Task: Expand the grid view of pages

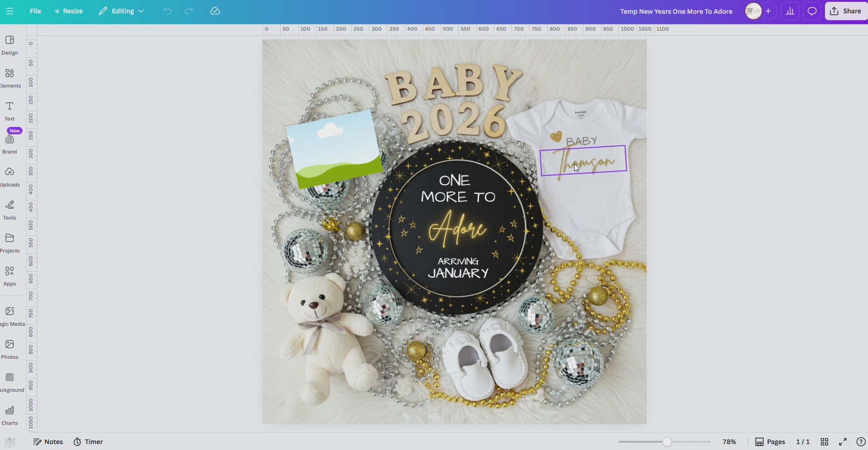Action: pos(825,442)
